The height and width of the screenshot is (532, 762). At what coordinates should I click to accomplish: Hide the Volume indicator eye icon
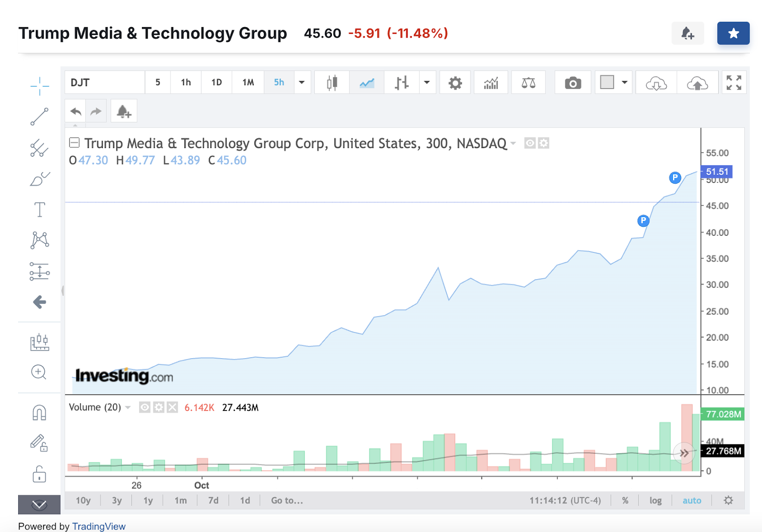145,407
